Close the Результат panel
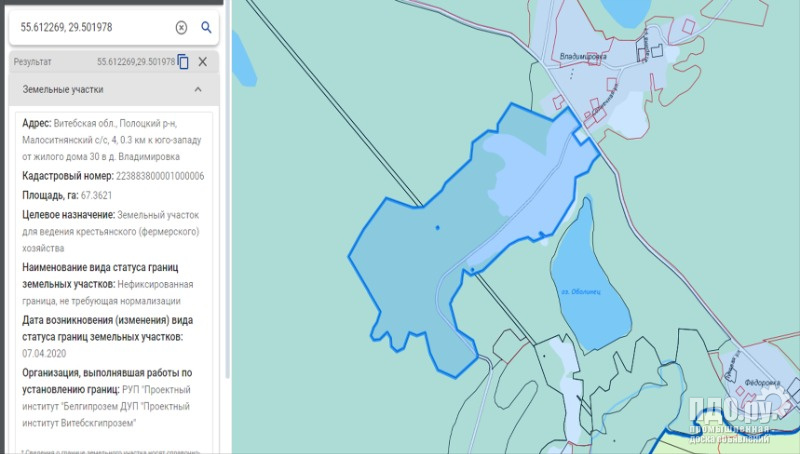The width and height of the screenshot is (800, 454). click(203, 62)
